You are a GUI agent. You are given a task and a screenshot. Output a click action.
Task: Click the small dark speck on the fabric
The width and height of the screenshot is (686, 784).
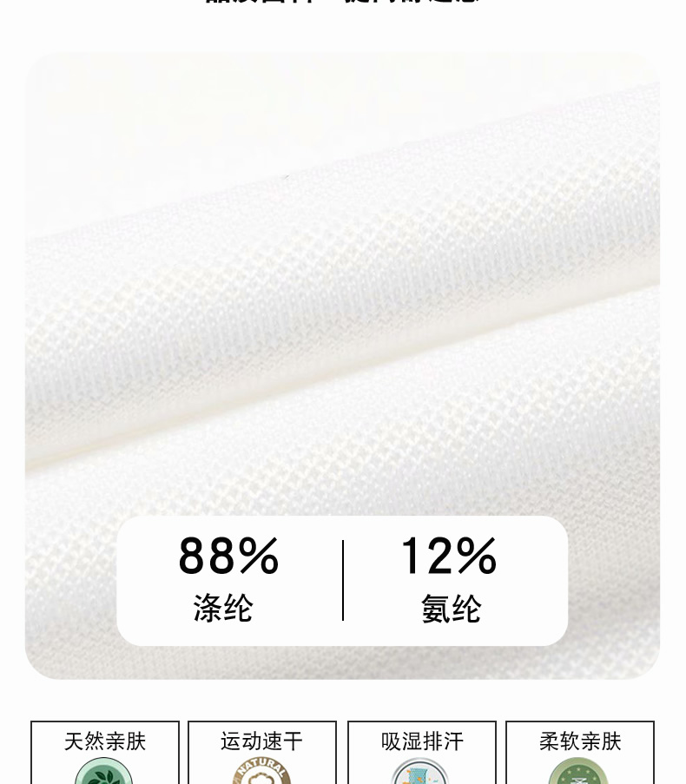[287, 176]
